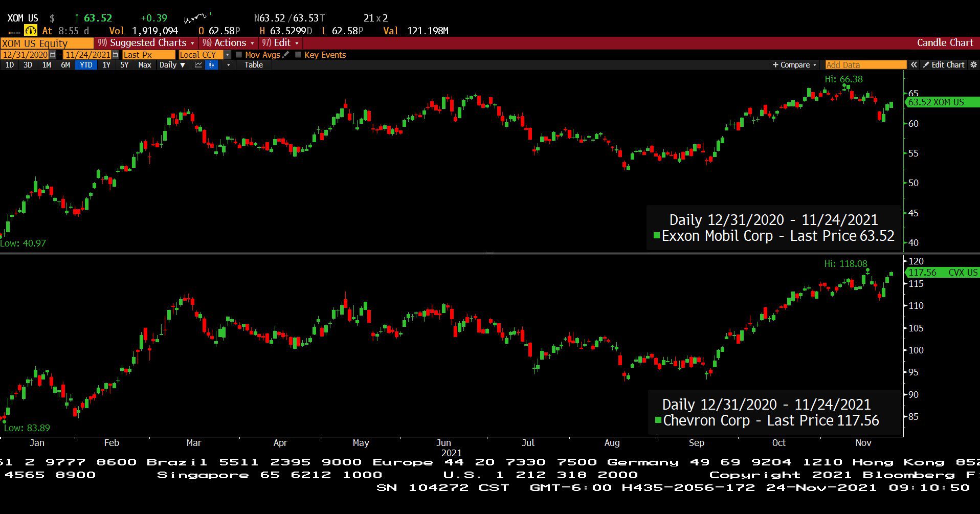Open the end date calendar picker
980x514 pixels.
[116, 55]
